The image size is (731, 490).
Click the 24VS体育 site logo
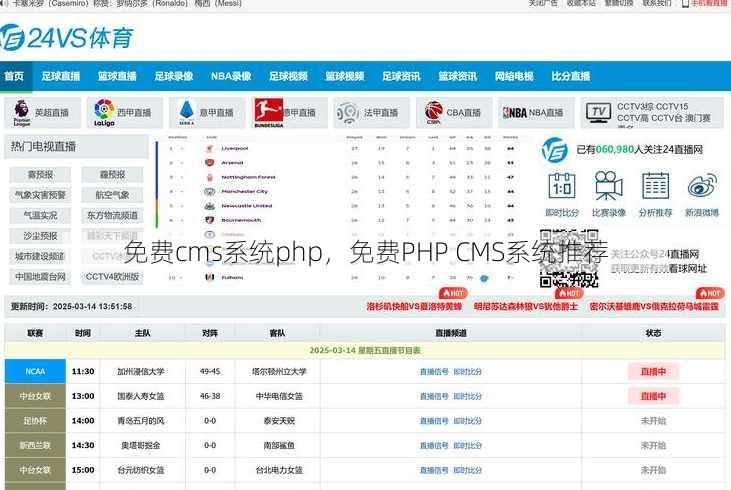point(67,38)
